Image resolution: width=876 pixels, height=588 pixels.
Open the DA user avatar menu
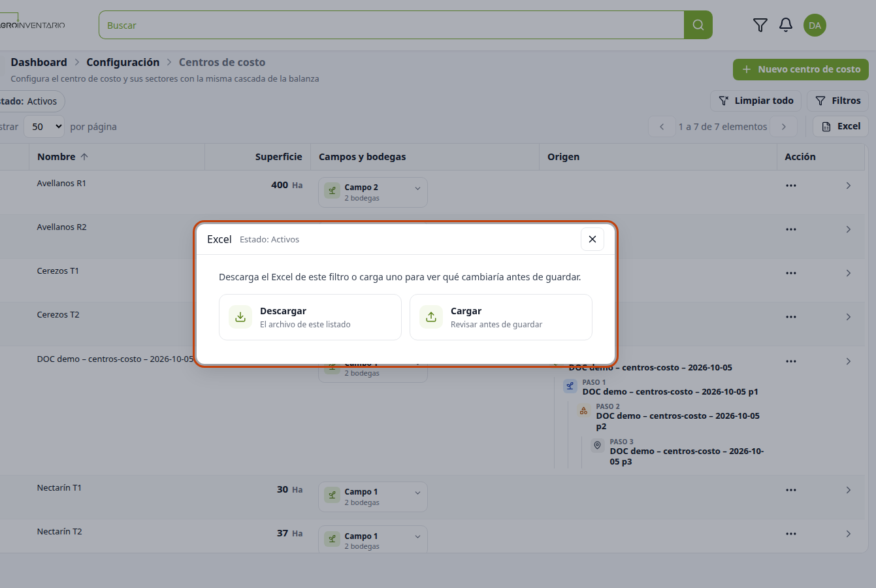[815, 25]
